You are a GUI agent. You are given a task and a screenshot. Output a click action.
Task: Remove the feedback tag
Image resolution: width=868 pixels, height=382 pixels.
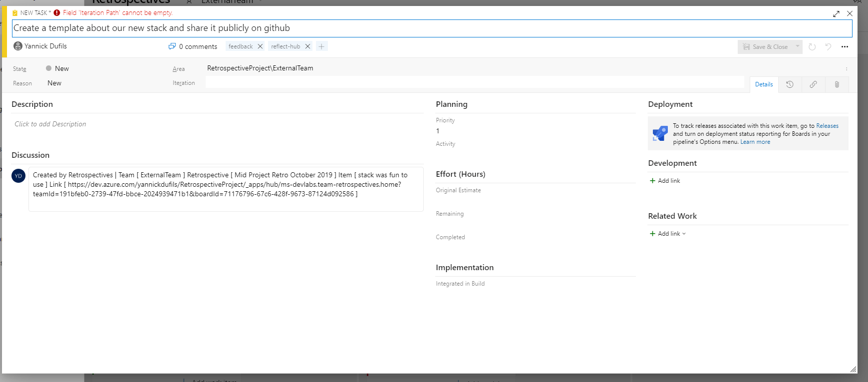click(260, 46)
